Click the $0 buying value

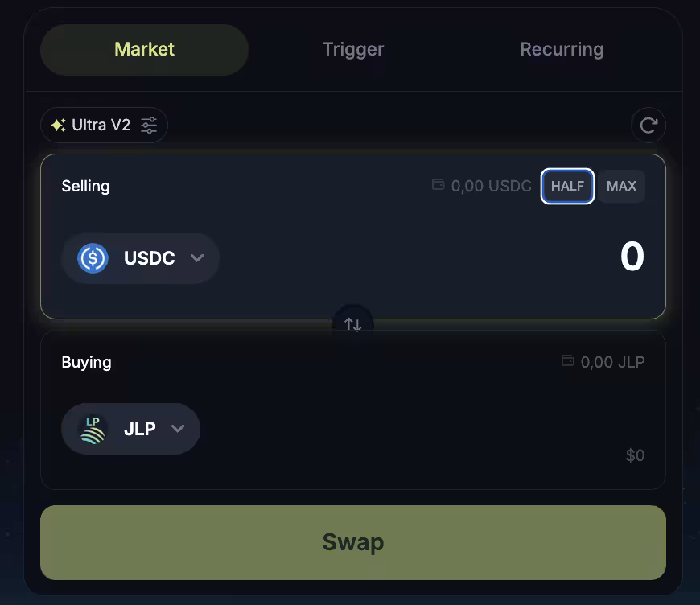tap(635, 455)
